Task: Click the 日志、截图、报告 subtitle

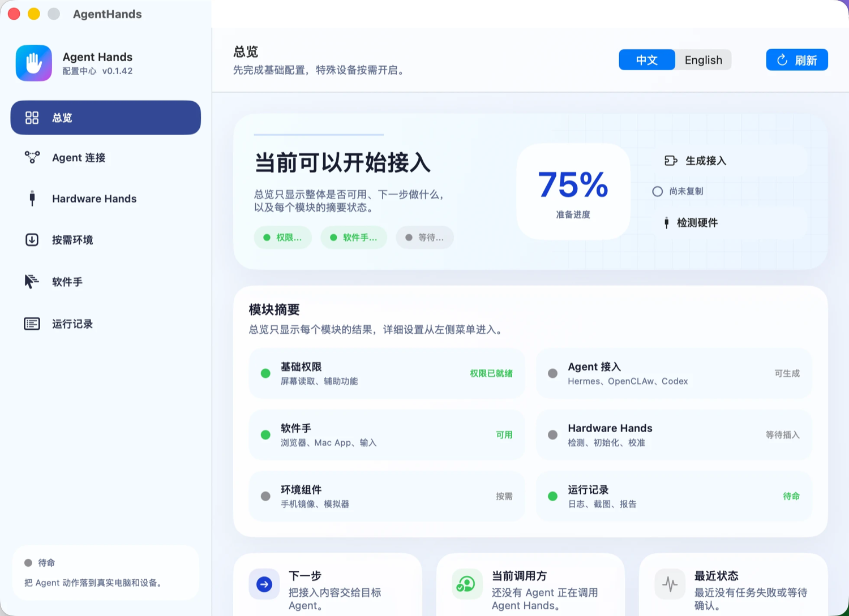Action: (602, 504)
